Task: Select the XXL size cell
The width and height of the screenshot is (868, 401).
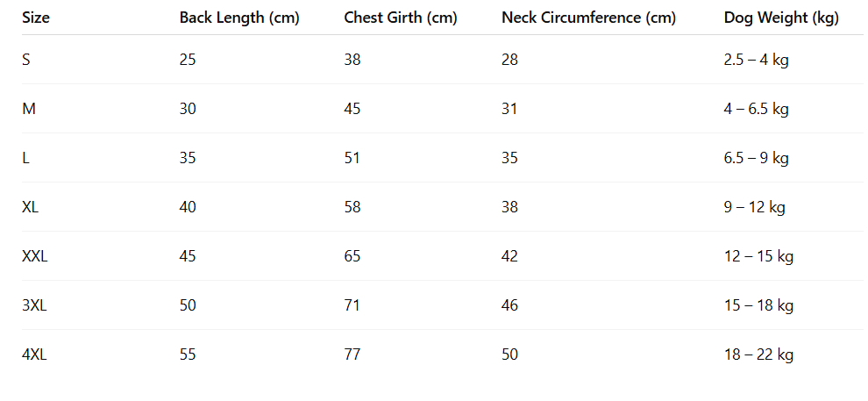Action: pos(34,256)
